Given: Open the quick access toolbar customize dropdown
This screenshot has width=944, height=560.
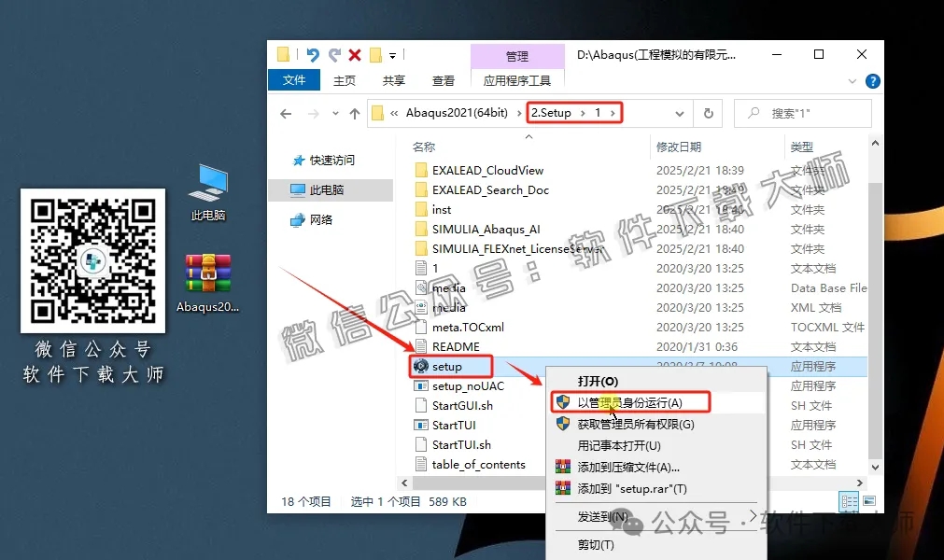Looking at the screenshot, I should (x=393, y=56).
